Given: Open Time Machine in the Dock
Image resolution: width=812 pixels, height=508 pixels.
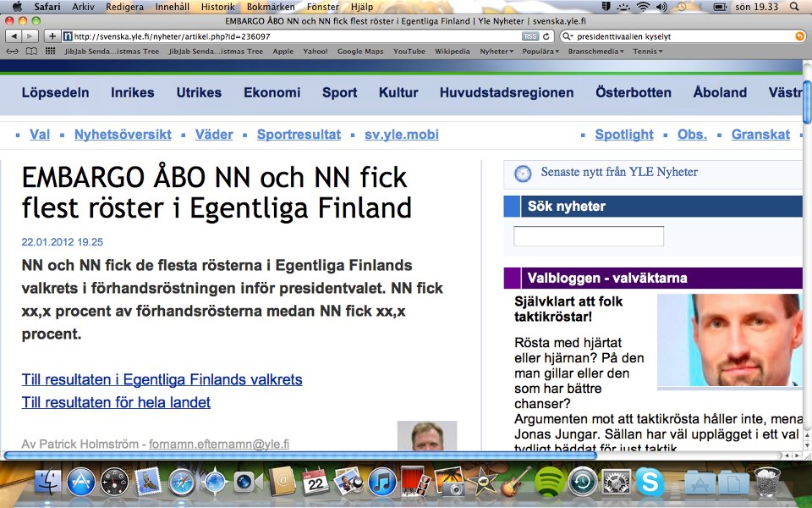Looking at the screenshot, I should coord(583,482).
